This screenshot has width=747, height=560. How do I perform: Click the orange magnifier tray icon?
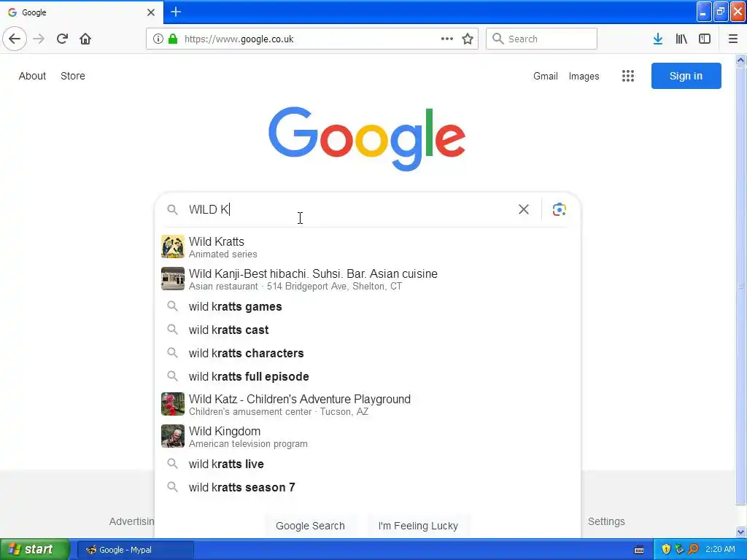click(693, 549)
